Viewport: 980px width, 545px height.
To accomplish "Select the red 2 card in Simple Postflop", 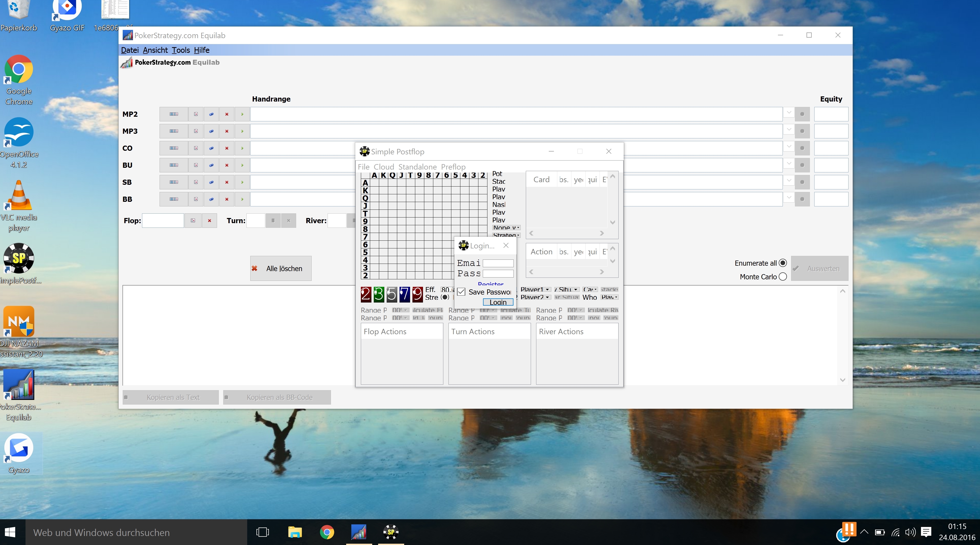I will point(366,294).
